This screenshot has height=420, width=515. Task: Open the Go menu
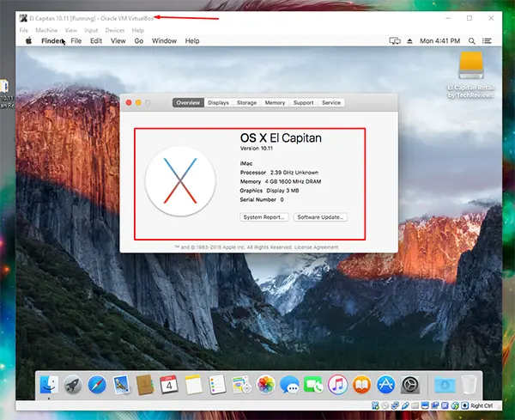click(x=138, y=41)
